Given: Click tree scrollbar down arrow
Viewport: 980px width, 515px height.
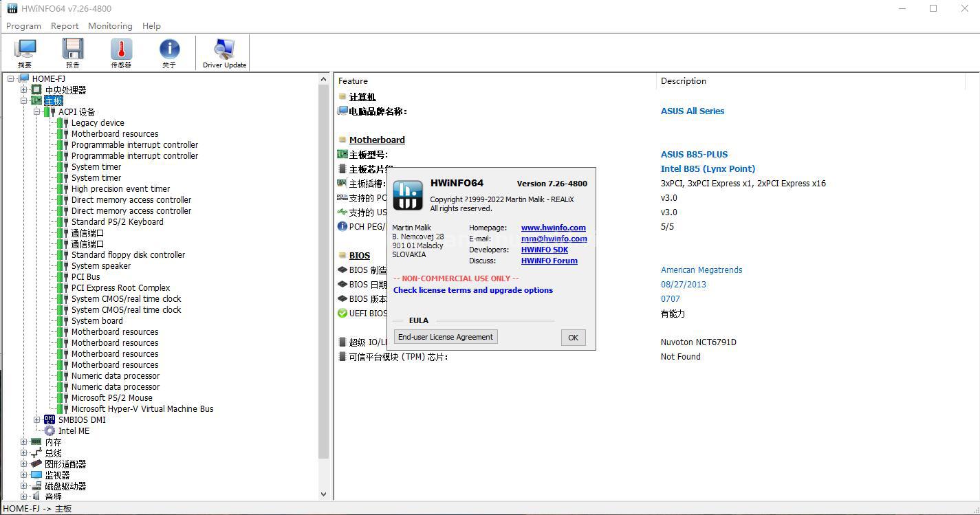Looking at the screenshot, I should [324, 494].
